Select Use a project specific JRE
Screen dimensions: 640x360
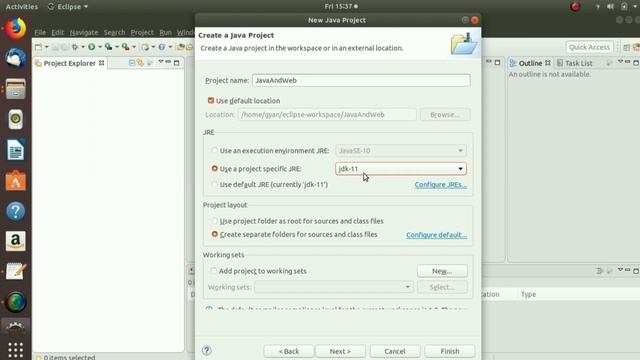coord(215,168)
